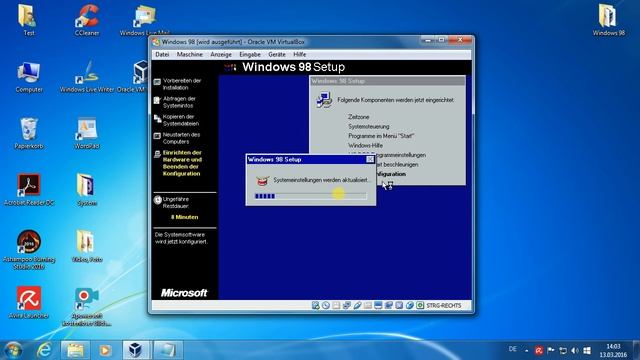Select the System folder on the desktop

86,190
